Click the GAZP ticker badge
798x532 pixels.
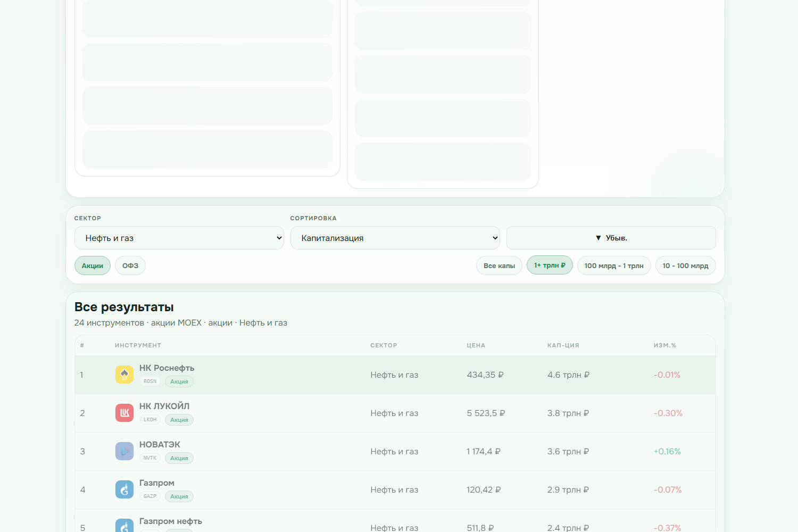click(150, 496)
